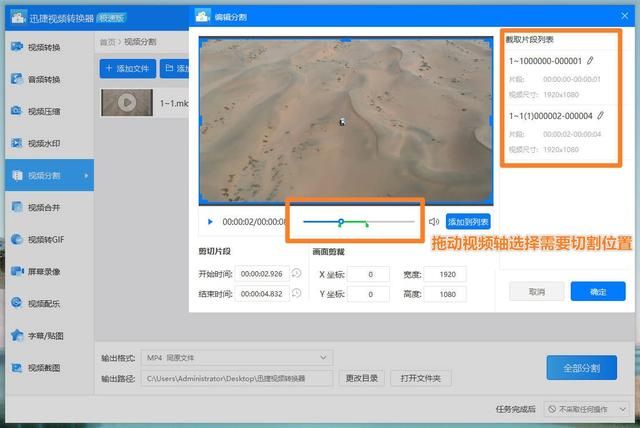Click the 取消 button
Image resolution: width=640 pixels, height=428 pixels.
tap(537, 292)
